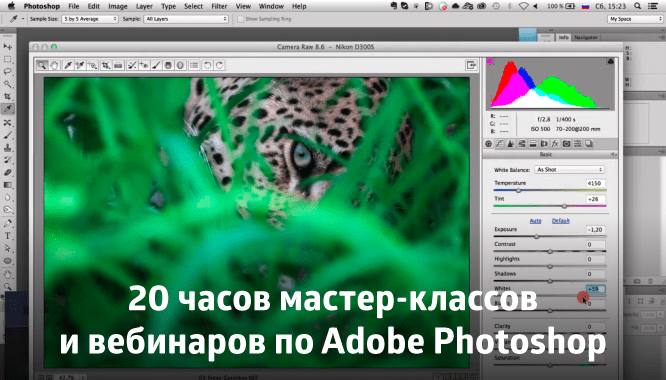Choose the Clone Stamp tool
The height and width of the screenshot is (380, 666).
click(x=8, y=147)
